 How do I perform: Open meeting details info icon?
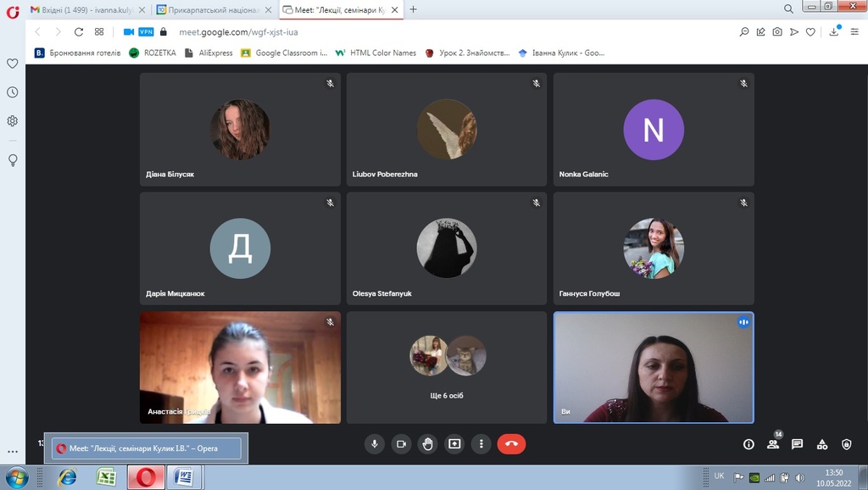pyautogui.click(x=748, y=444)
